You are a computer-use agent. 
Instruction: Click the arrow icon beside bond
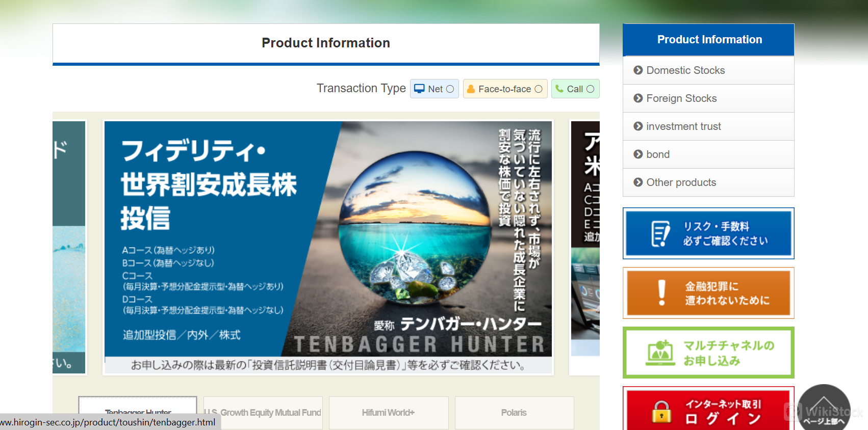click(638, 154)
